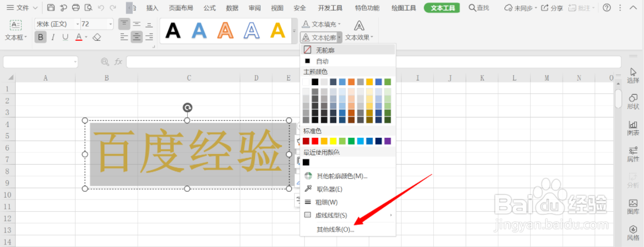Click the 文本效果 text effects icon
This screenshot has width=644, height=247.
(x=359, y=26)
